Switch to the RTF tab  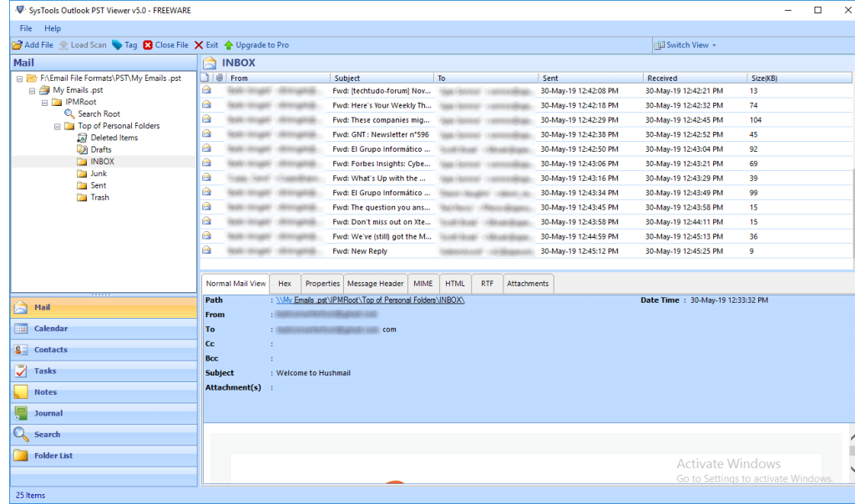tap(487, 284)
